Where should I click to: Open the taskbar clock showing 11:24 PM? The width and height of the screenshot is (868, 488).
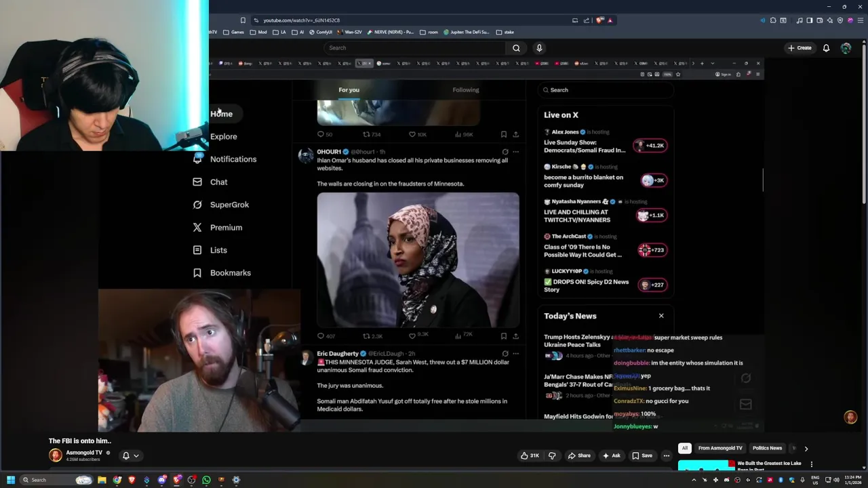coord(852,480)
